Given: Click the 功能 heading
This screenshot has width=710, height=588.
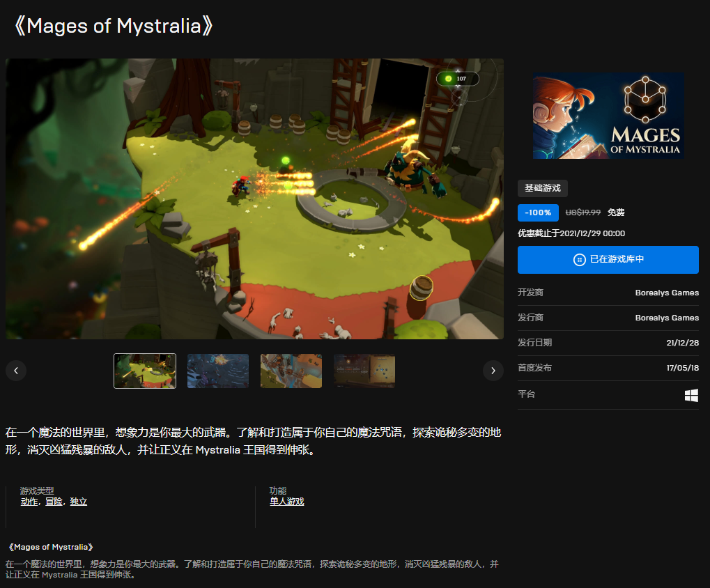Looking at the screenshot, I should (277, 490).
